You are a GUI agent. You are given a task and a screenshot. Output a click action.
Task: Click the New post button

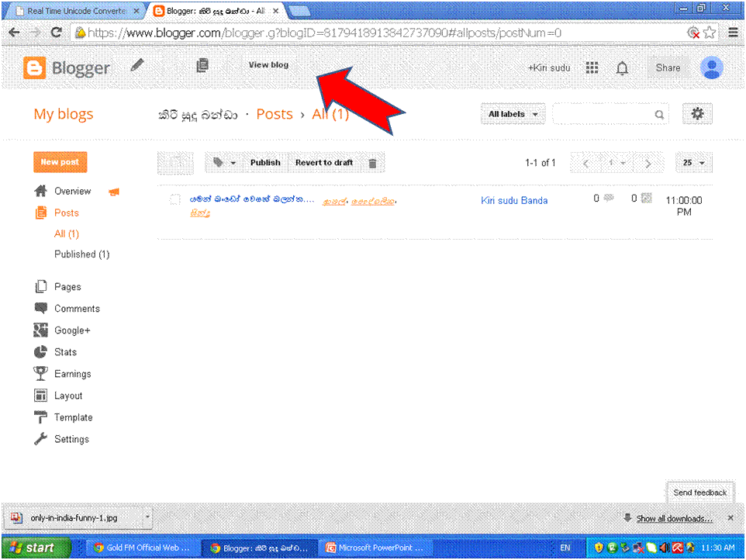[x=60, y=162]
